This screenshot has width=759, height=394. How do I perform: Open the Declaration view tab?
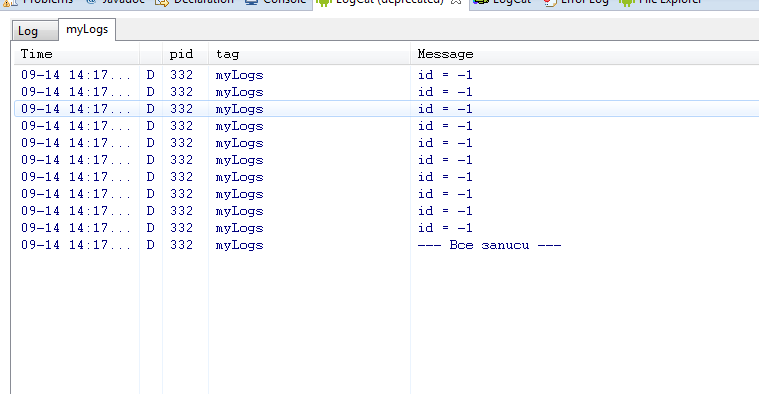click(x=195, y=2)
